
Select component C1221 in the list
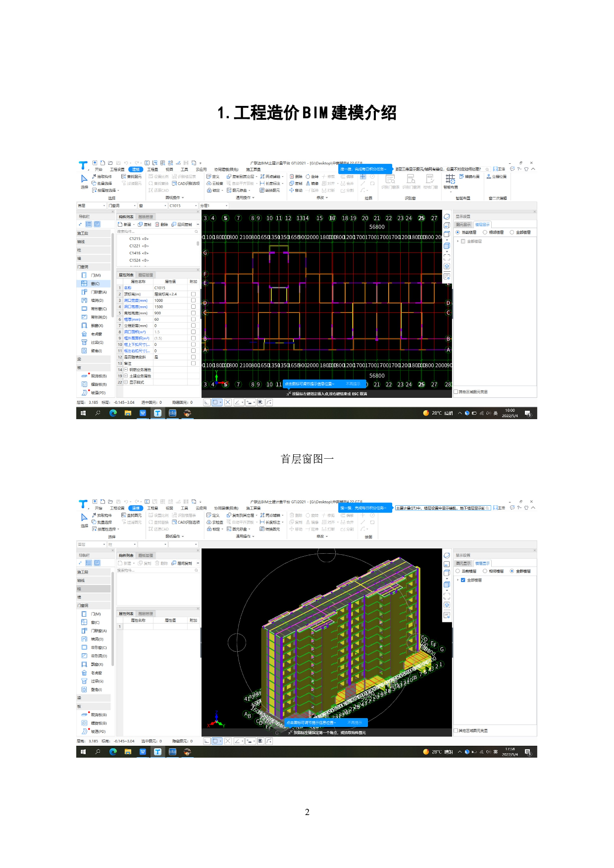[x=139, y=246]
